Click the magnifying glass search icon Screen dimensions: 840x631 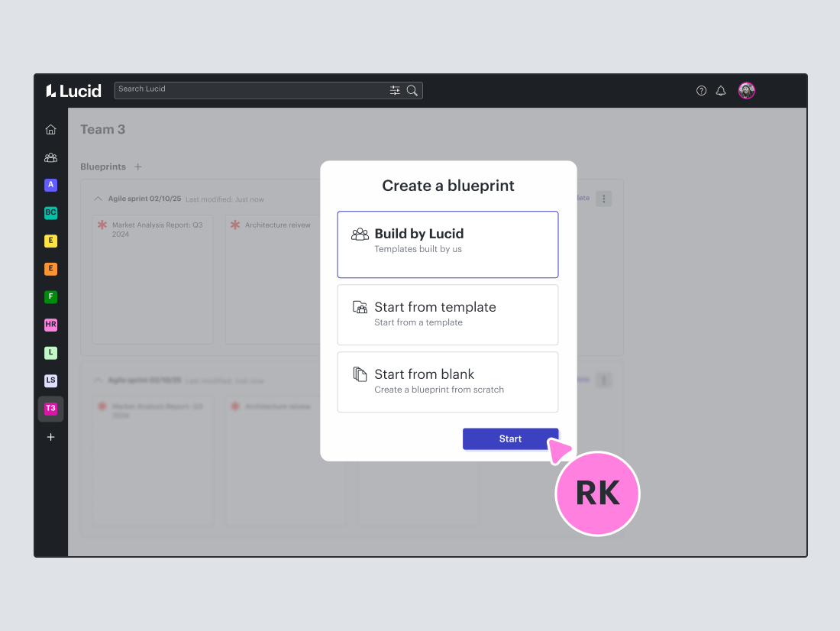tap(412, 90)
